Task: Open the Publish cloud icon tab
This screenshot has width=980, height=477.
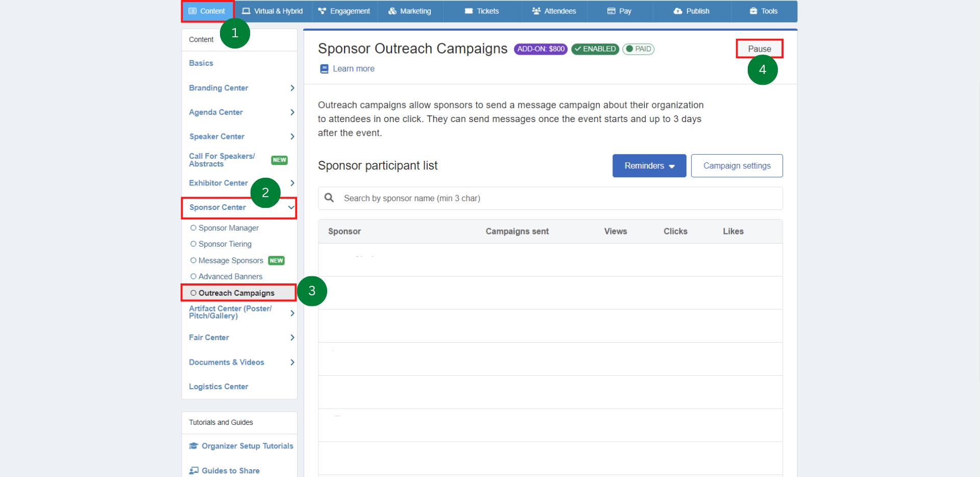Action: pos(677,11)
